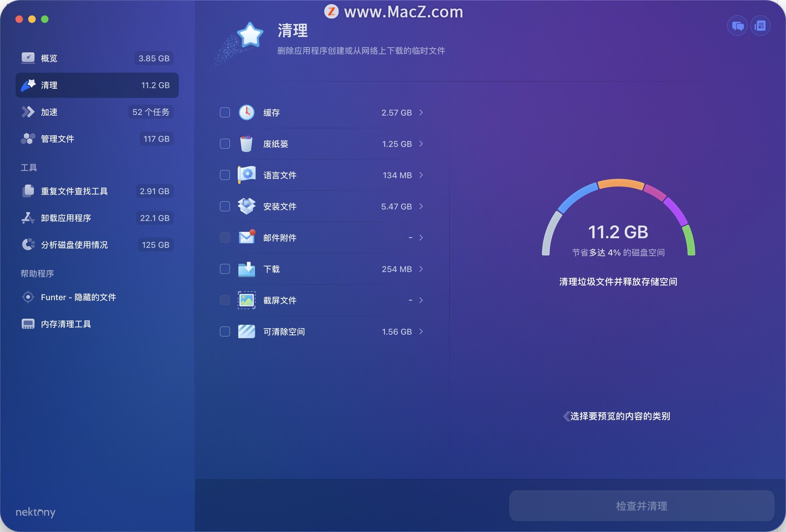Viewport: 786px width, 532px height.
Task: Expand the 下载 downloads category
Action: 422,269
